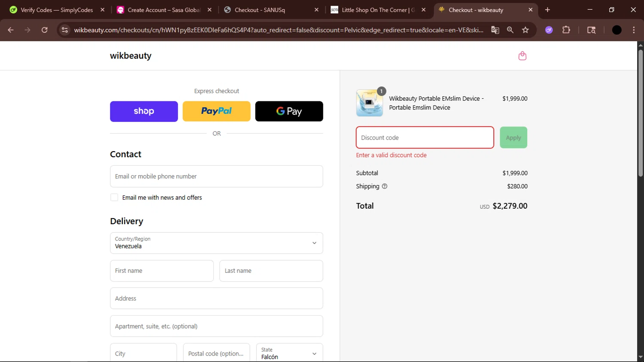Focus the First name field

[x=162, y=271]
